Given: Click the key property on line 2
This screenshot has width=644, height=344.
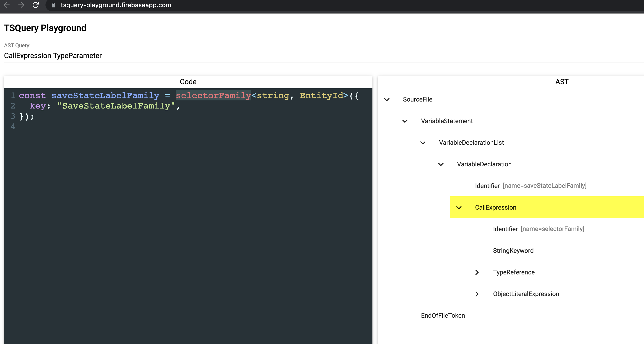Looking at the screenshot, I should [x=38, y=106].
